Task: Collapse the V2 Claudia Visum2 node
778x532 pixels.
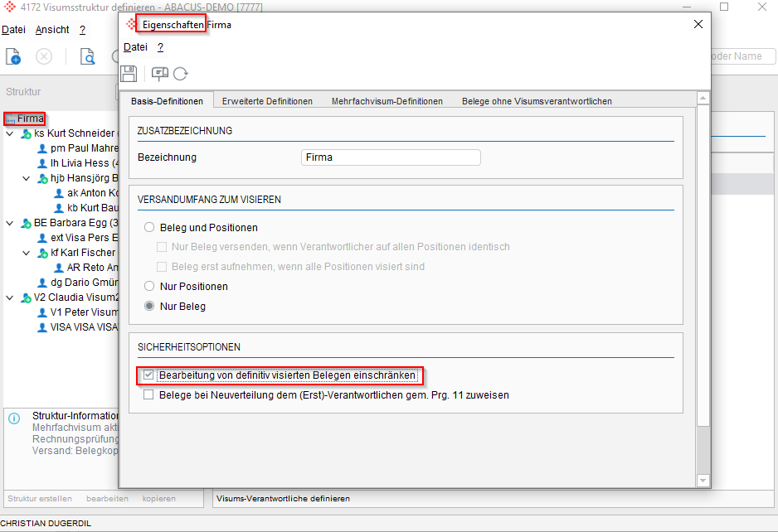Action: 9,297
